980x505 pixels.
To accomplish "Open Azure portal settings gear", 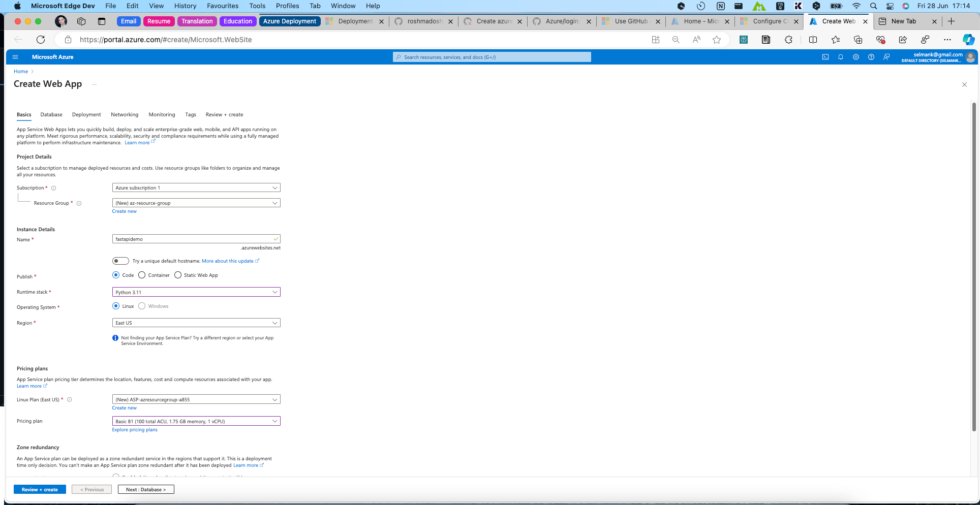I will click(856, 57).
